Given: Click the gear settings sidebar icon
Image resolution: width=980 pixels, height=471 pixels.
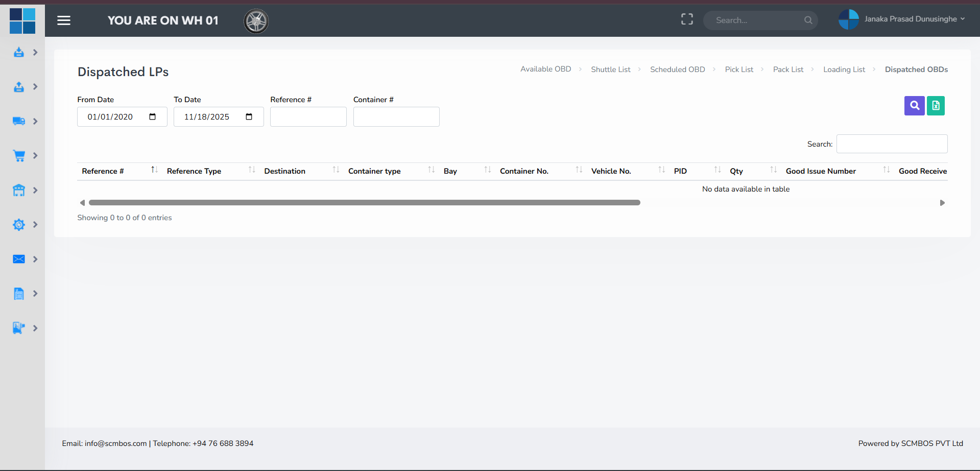Looking at the screenshot, I should [x=19, y=225].
